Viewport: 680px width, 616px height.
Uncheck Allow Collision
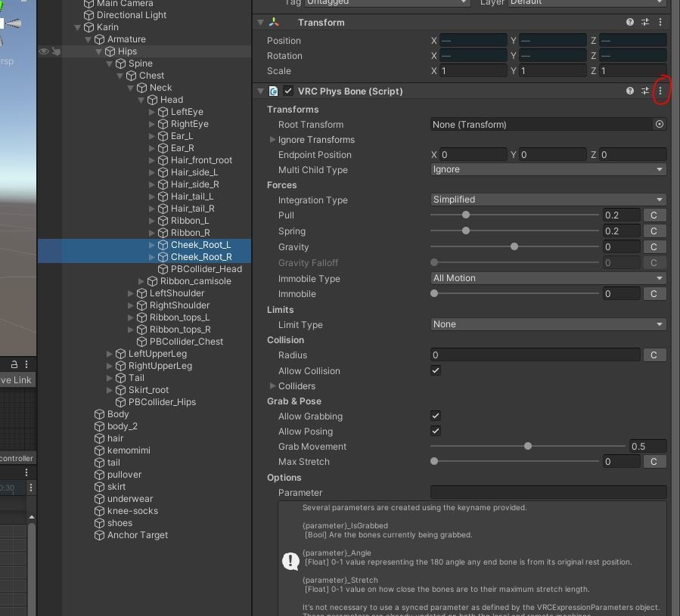[x=436, y=370]
